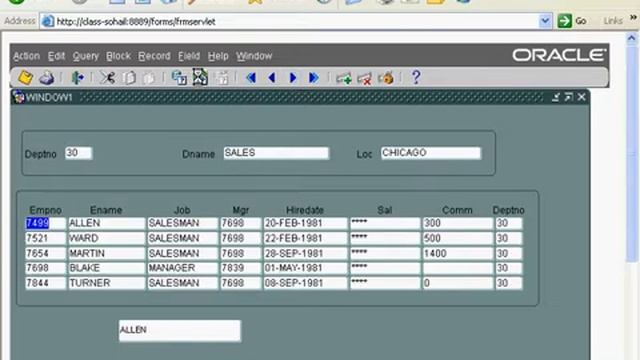640x360 pixels.
Task: Click the page icon in address bar
Action: click(x=48, y=21)
